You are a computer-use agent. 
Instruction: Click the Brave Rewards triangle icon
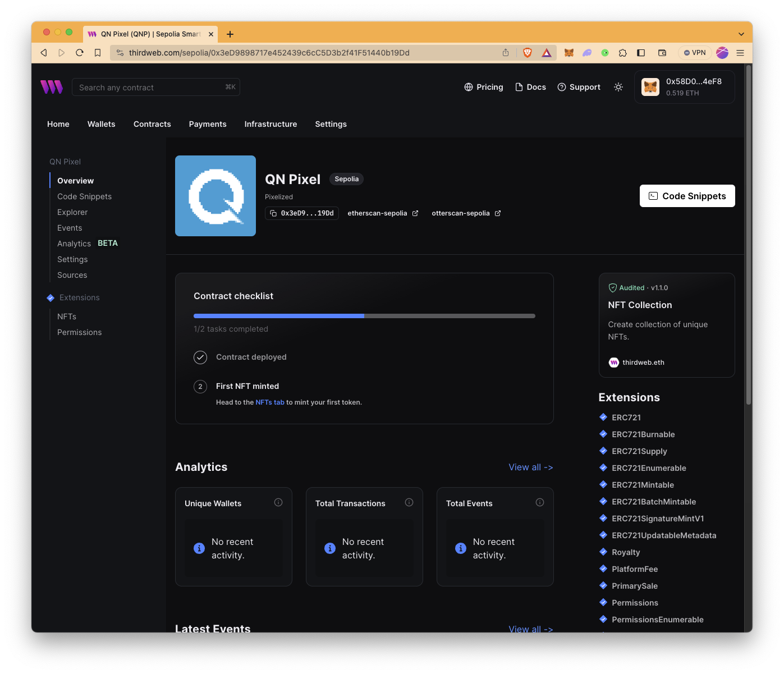(x=547, y=53)
